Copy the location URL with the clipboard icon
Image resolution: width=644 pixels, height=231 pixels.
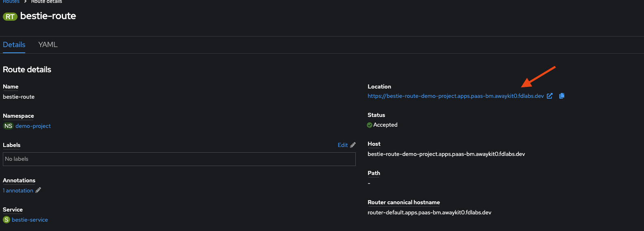click(x=562, y=96)
